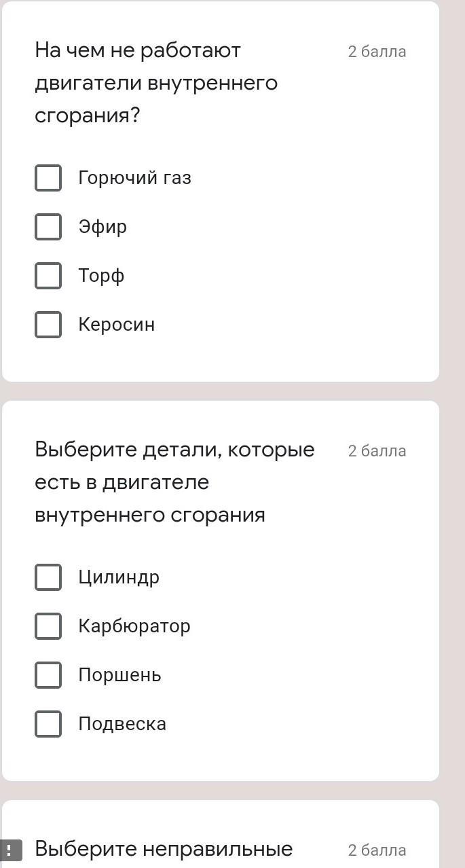
Task: Click '2 балла' beside 'Выберите неправильные'
Action: (x=377, y=850)
